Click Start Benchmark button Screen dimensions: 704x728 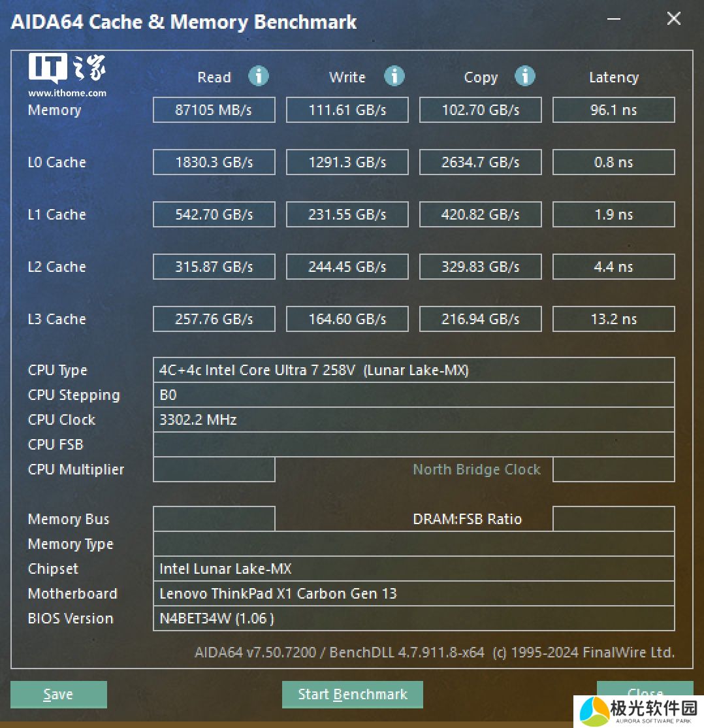coord(352,694)
